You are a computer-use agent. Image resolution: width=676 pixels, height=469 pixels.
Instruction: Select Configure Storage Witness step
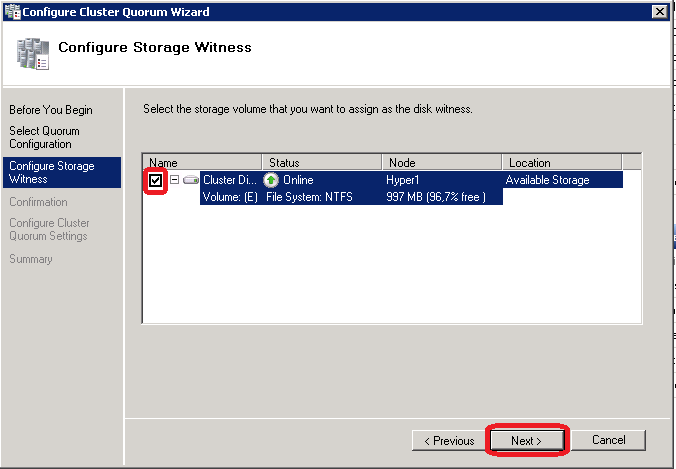coord(52,172)
